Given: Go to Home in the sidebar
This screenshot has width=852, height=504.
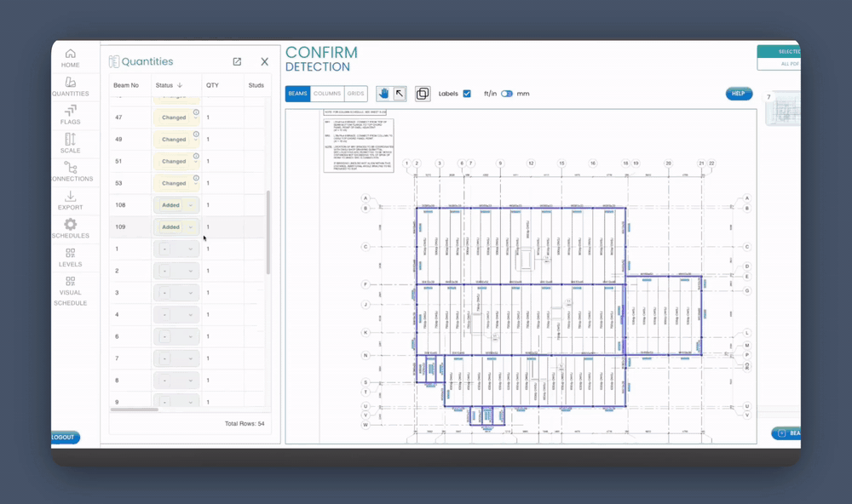Looking at the screenshot, I should click(x=70, y=58).
